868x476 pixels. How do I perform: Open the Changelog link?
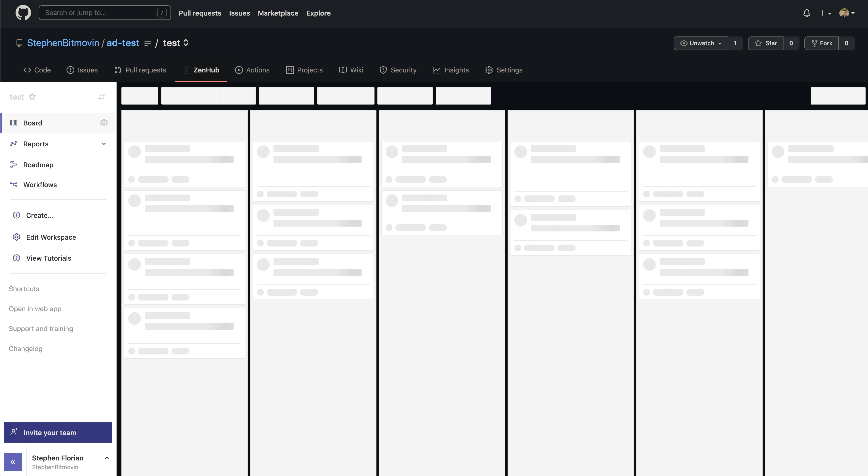coord(26,348)
